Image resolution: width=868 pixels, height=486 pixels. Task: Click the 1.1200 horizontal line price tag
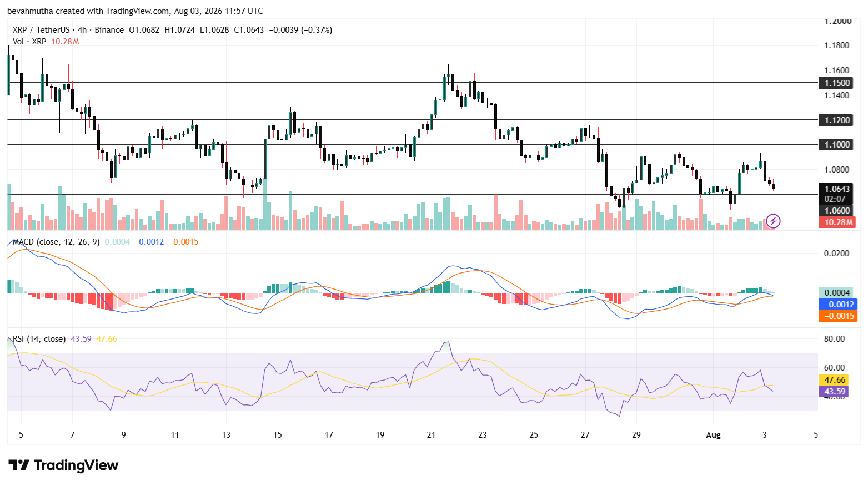coord(837,120)
